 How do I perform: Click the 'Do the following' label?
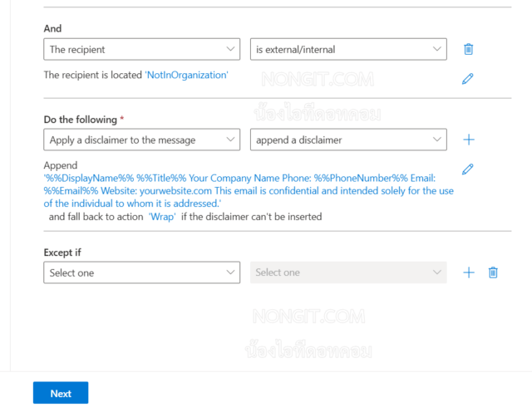(81, 120)
